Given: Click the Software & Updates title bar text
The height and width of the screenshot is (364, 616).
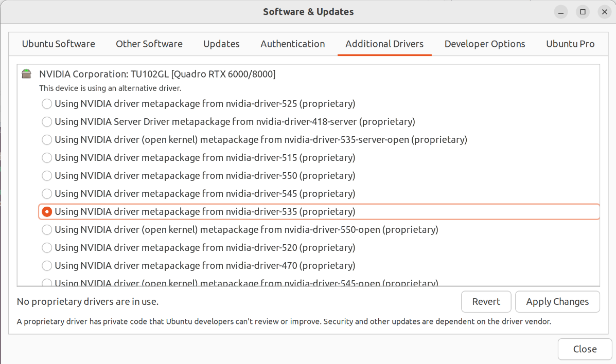Looking at the screenshot, I should [308, 12].
